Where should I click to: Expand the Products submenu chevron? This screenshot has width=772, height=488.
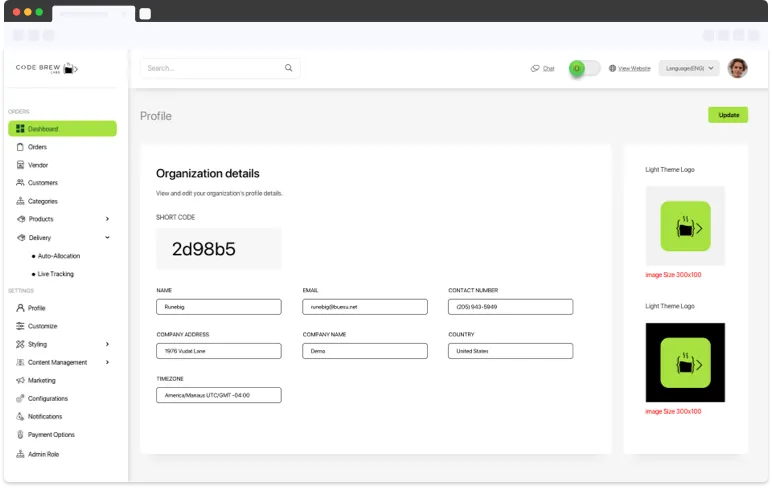coord(107,219)
